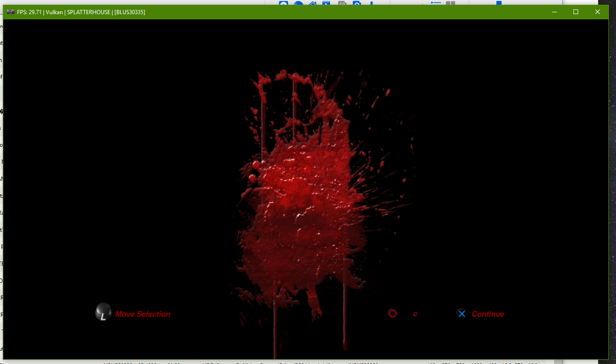
Task: Click the Move Selection prompt text
Action: click(143, 314)
